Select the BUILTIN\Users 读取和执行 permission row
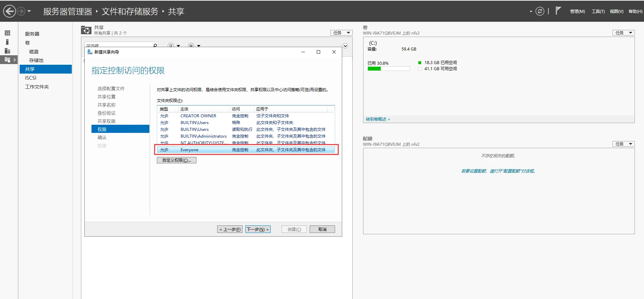The height and width of the screenshot is (299, 644). [246, 129]
